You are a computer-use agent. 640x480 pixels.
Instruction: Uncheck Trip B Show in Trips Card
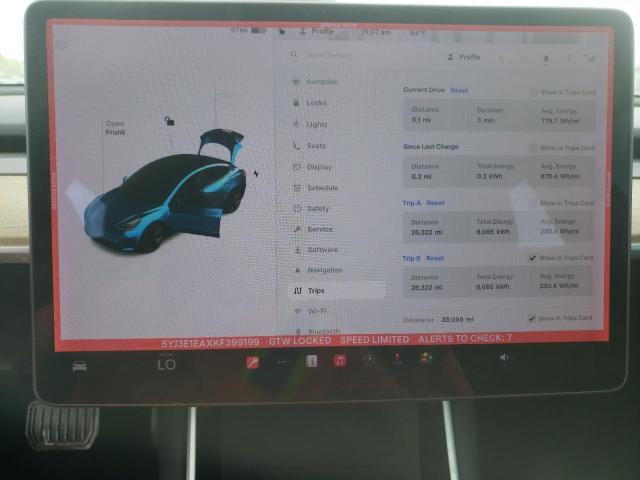(532, 258)
